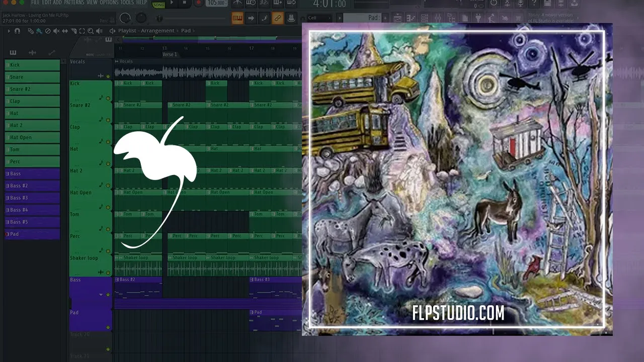Select the Zoom tool in playlist toolbar
644x362 pixels.
click(x=91, y=31)
